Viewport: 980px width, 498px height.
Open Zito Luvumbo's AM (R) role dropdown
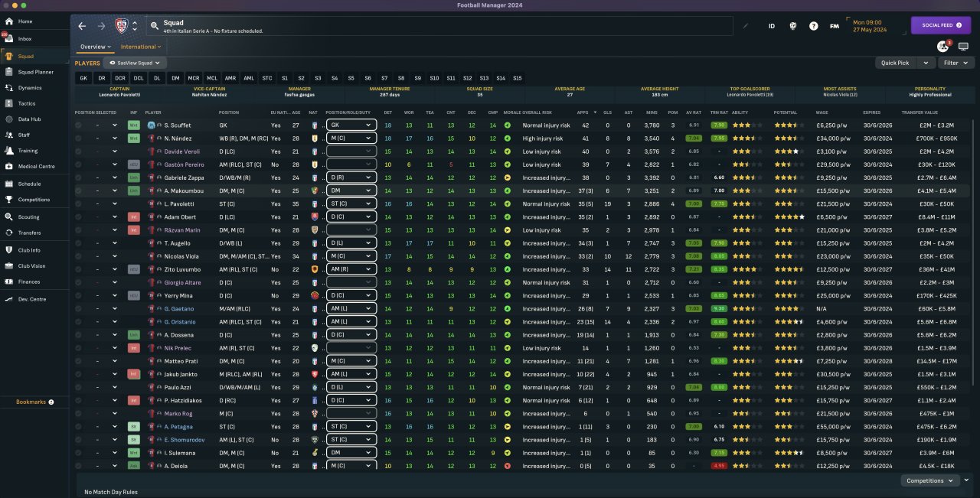pyautogui.click(x=351, y=269)
